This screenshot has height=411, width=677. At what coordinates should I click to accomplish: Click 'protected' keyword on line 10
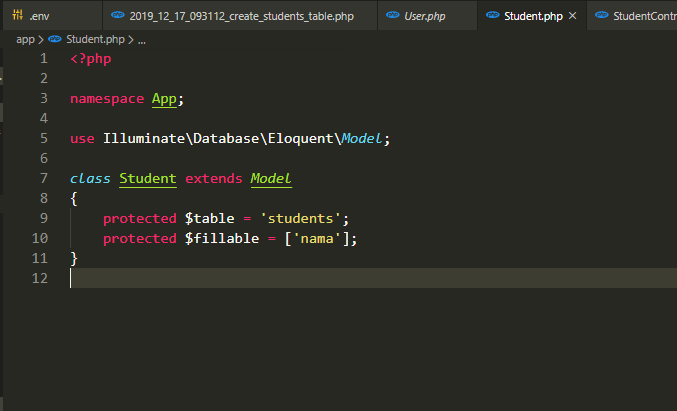click(x=140, y=238)
